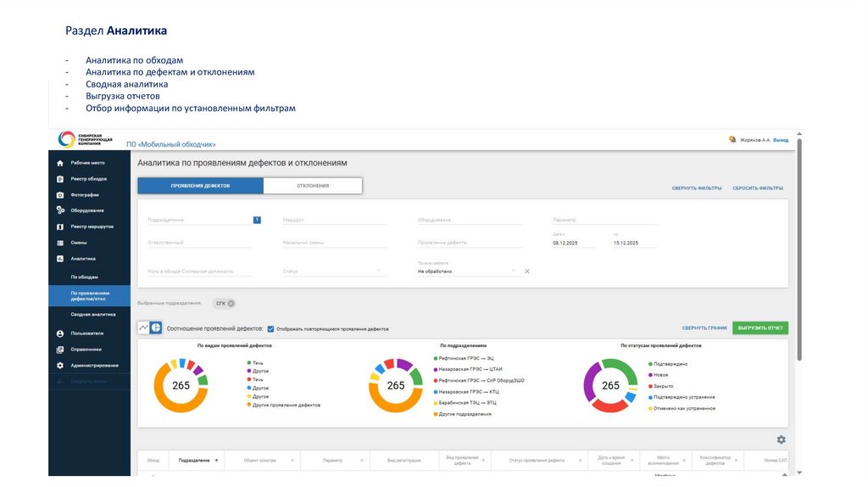Select the Оборудование sidebar icon
This screenshot has height=487, width=868.
click(60, 210)
